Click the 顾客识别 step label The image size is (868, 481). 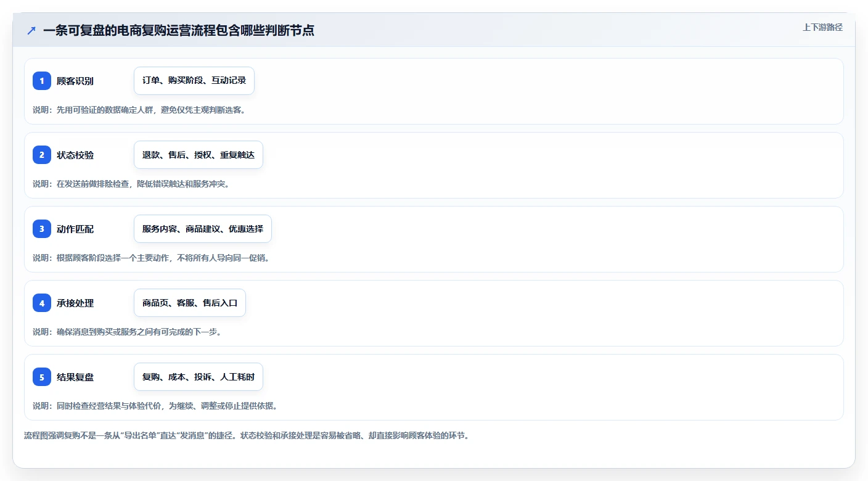(75, 81)
